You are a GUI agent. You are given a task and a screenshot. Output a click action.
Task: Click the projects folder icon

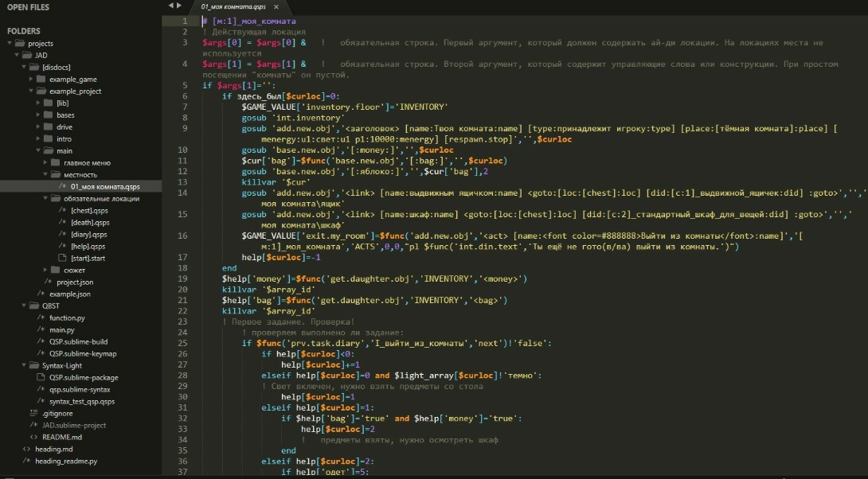click(20, 43)
